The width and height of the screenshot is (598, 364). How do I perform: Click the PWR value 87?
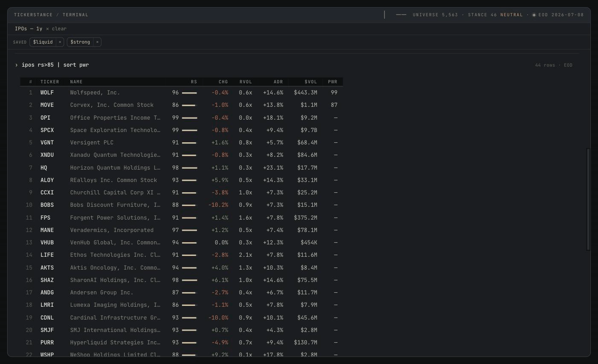(334, 105)
